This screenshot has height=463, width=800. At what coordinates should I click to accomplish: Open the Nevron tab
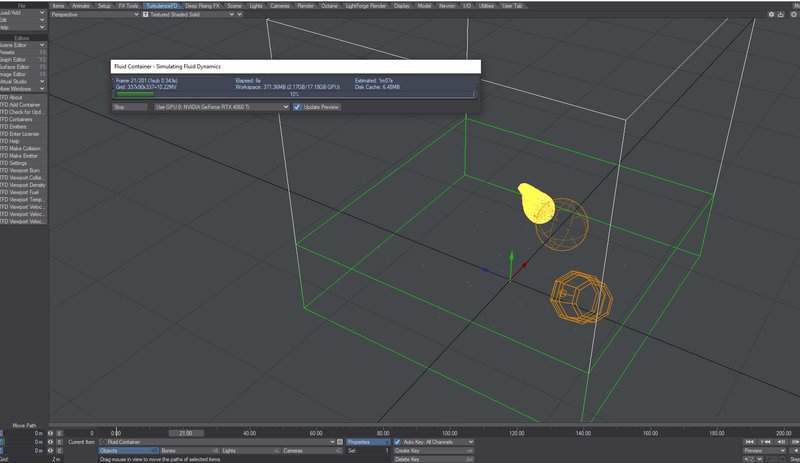(x=447, y=6)
